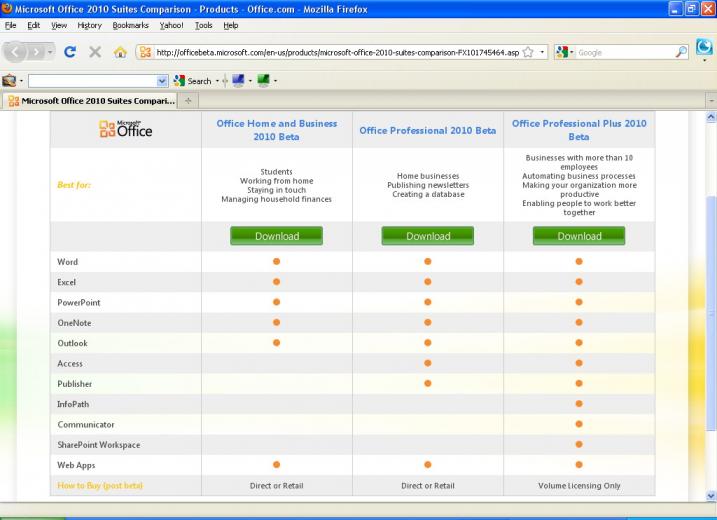Download Office Home and Business 2010 Beta

[x=277, y=236]
